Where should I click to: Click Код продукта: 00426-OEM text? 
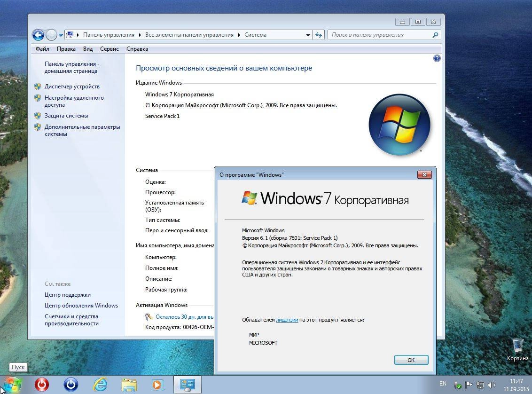[x=180, y=327]
